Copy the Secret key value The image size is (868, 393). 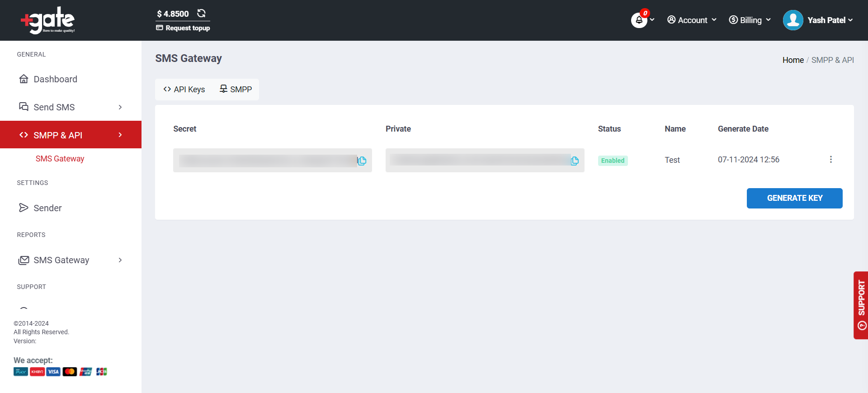click(362, 161)
